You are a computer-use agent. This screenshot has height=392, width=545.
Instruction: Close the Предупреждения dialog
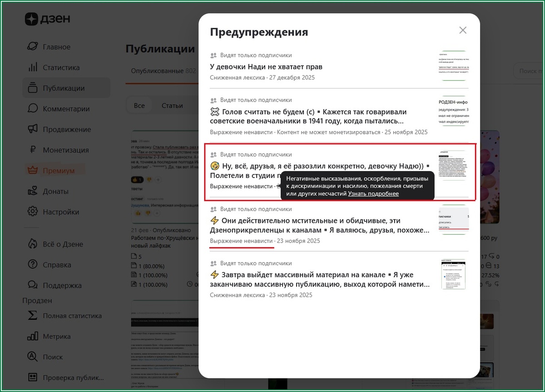click(462, 30)
